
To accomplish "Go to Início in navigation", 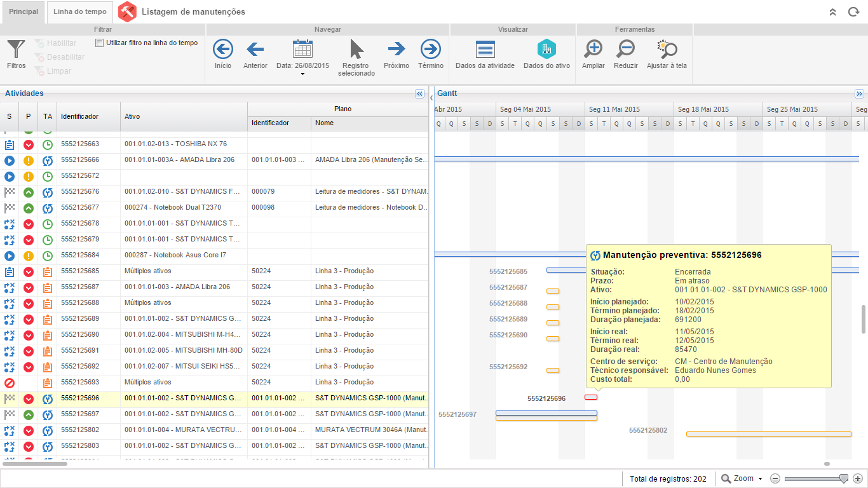I will (222, 50).
